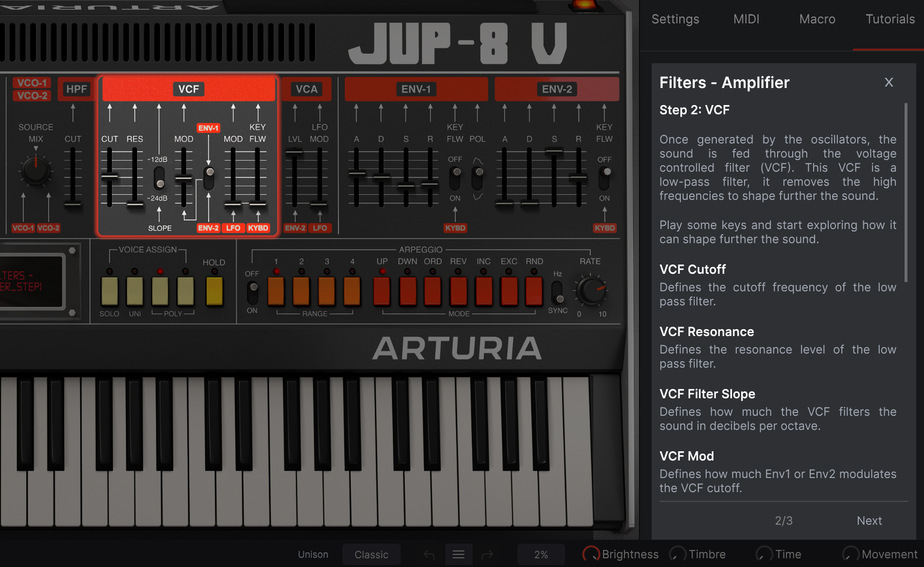The image size is (924, 567).
Task: Select Arpeggio range 1 button
Action: point(276,291)
